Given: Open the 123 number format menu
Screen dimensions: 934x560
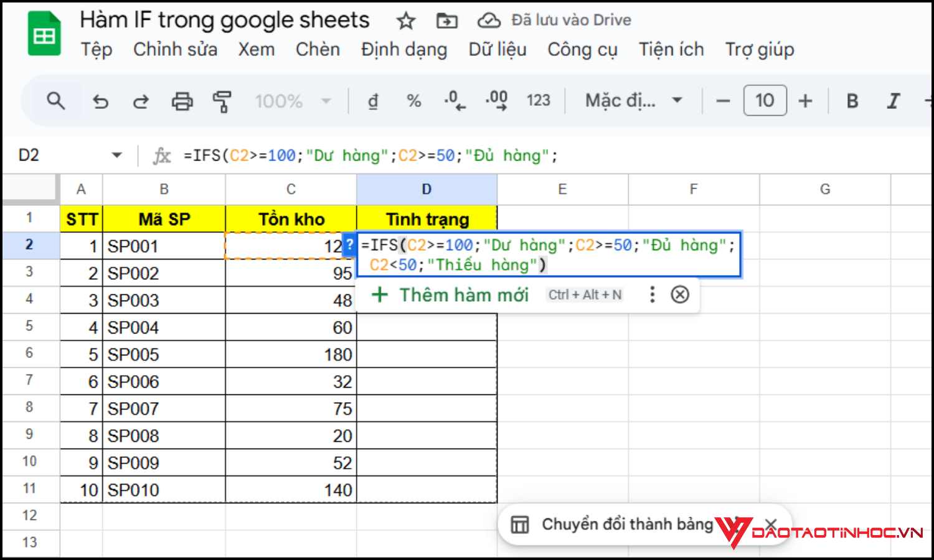Looking at the screenshot, I should click(538, 101).
